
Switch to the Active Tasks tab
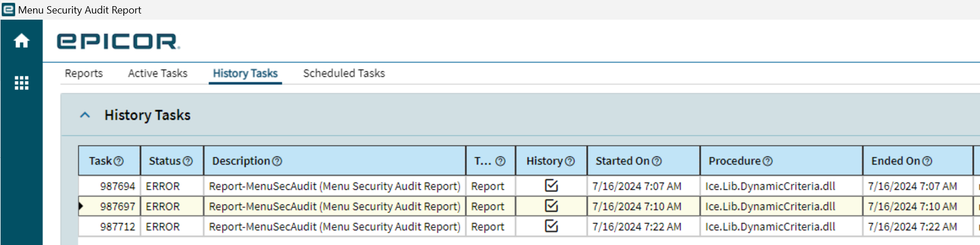pyautogui.click(x=157, y=74)
